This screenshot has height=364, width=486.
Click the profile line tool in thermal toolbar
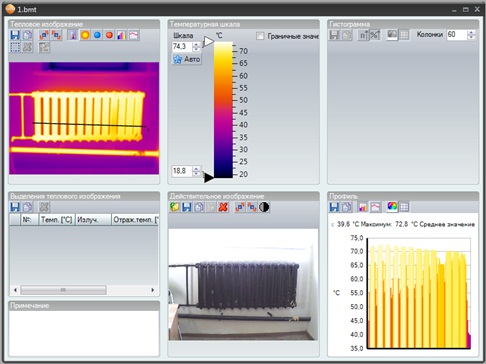[x=134, y=35]
